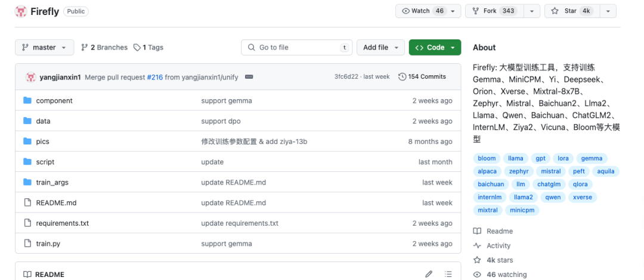644x280 pixels.
Task: Open the Readme link in About sidebar
Action: pos(493,231)
